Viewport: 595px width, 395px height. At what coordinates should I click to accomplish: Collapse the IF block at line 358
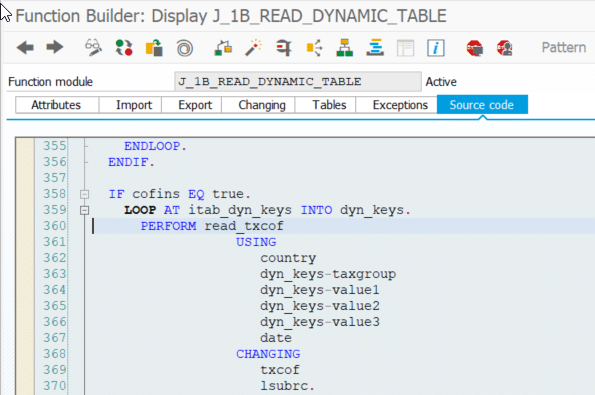pyautogui.click(x=85, y=194)
